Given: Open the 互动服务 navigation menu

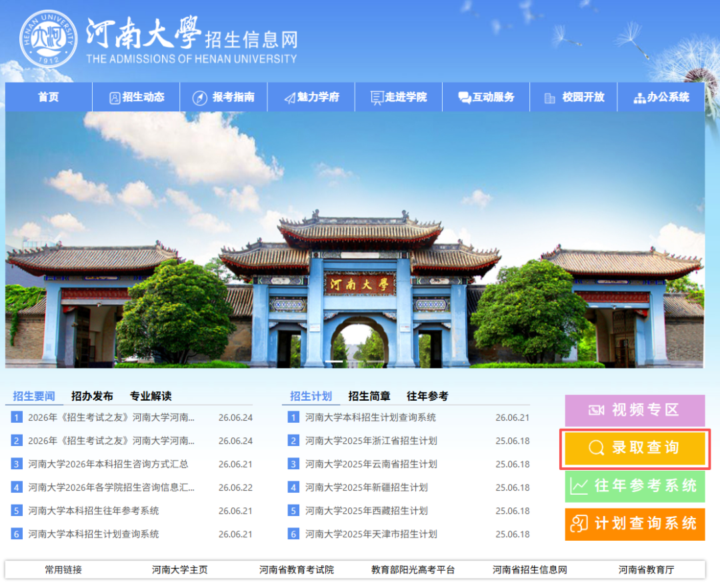Looking at the screenshot, I should pos(486,97).
